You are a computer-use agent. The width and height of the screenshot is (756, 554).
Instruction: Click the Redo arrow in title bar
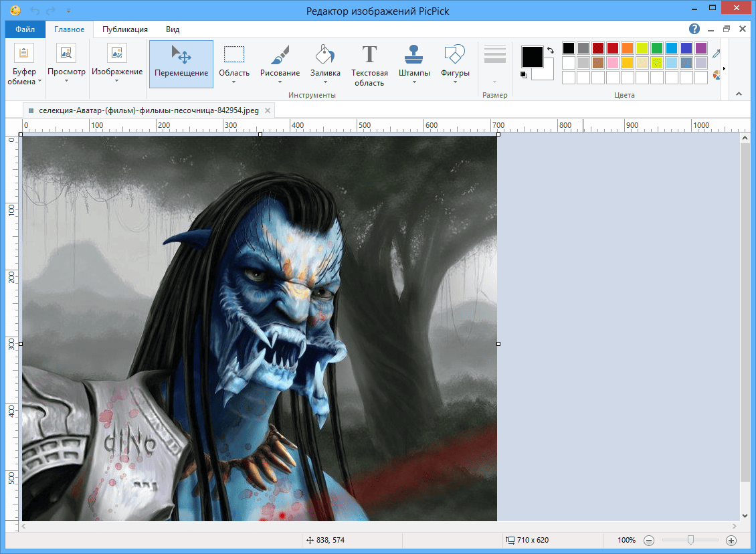(x=51, y=10)
